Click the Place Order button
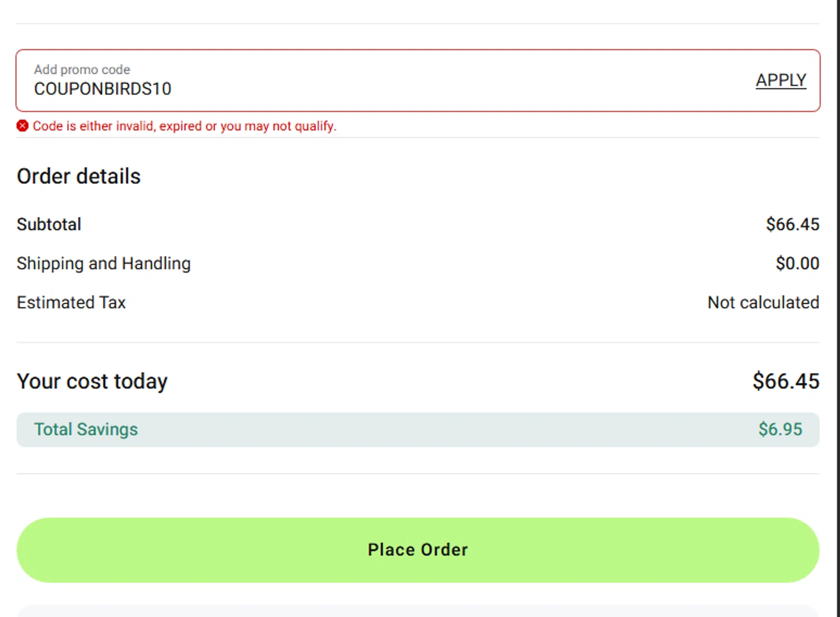 pyautogui.click(x=418, y=550)
